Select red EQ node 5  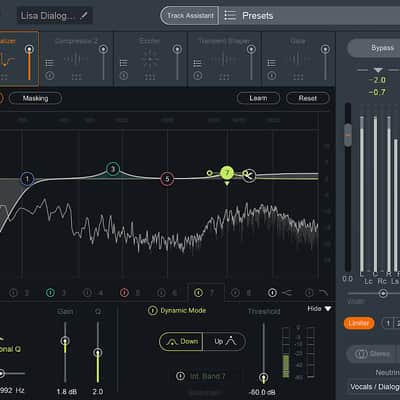pyautogui.click(x=167, y=179)
